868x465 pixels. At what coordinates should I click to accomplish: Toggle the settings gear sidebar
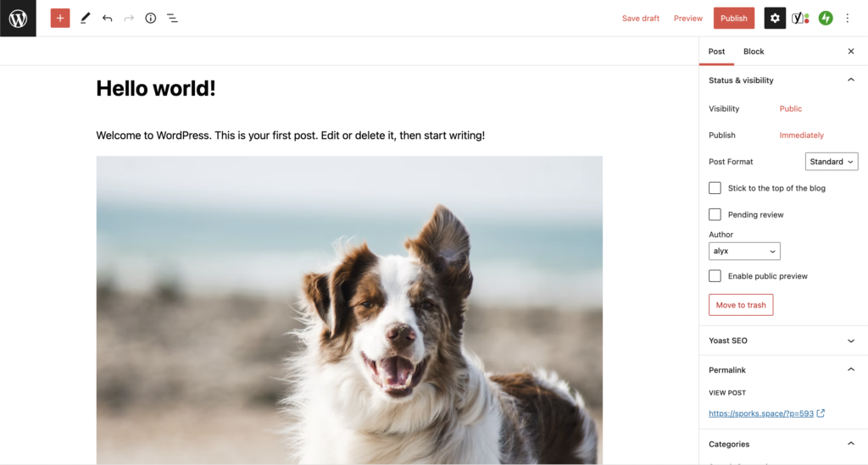click(x=775, y=19)
